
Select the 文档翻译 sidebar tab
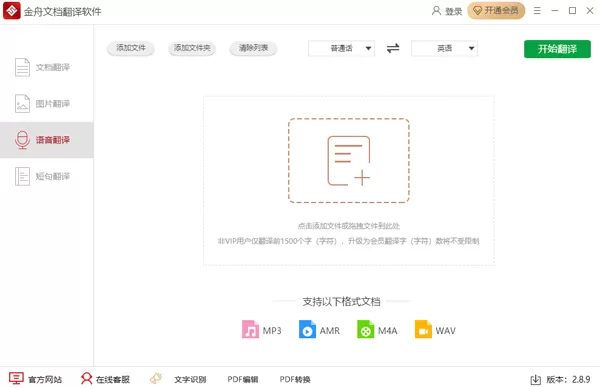(x=47, y=67)
